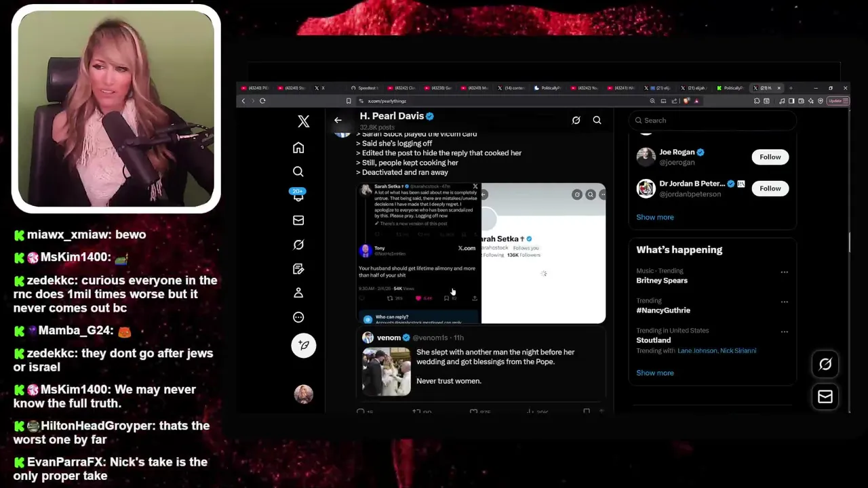The height and width of the screenshot is (488, 868).
Task: Click Grok icon in profile header
Action: point(576,120)
